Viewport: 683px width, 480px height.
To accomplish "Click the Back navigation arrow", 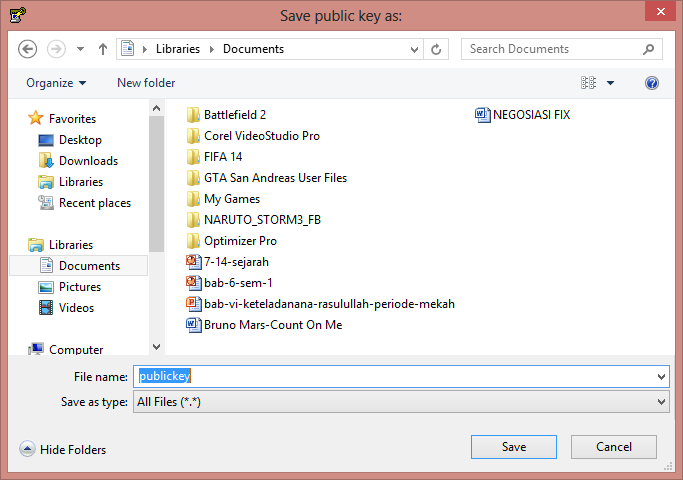I will tap(28, 49).
